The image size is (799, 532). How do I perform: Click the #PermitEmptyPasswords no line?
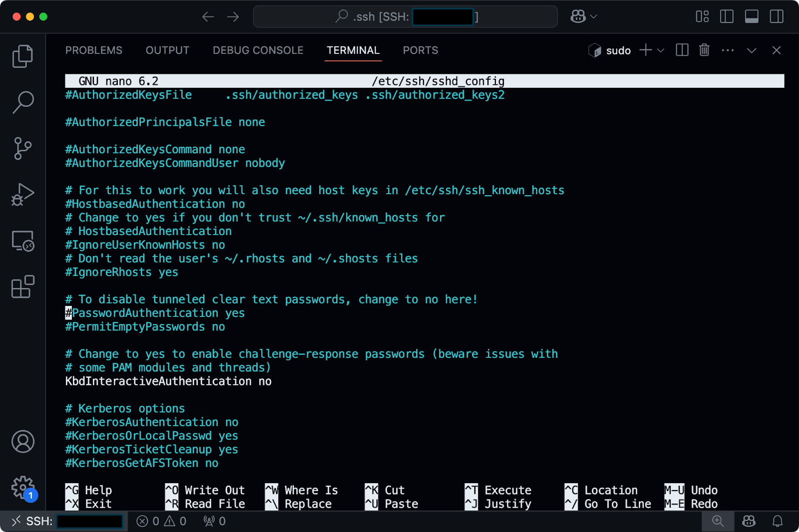(145, 327)
